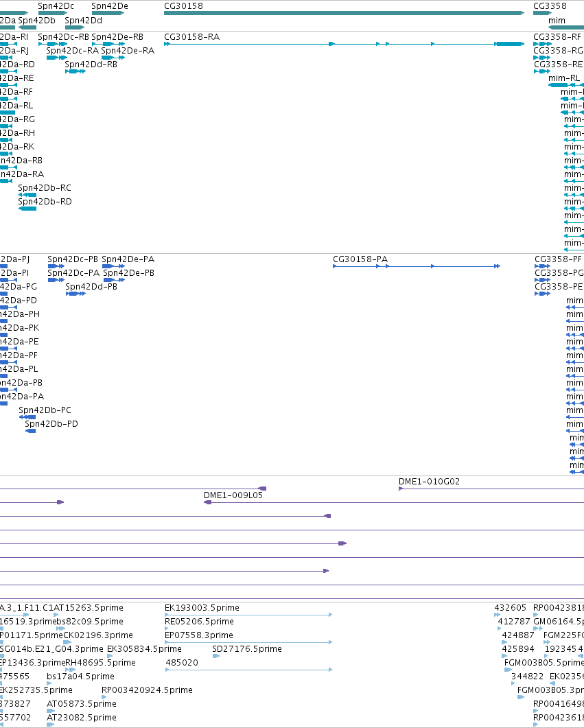Select transcript label Spn42Db-RC
This screenshot has height=728, width=584.
pos(45,187)
